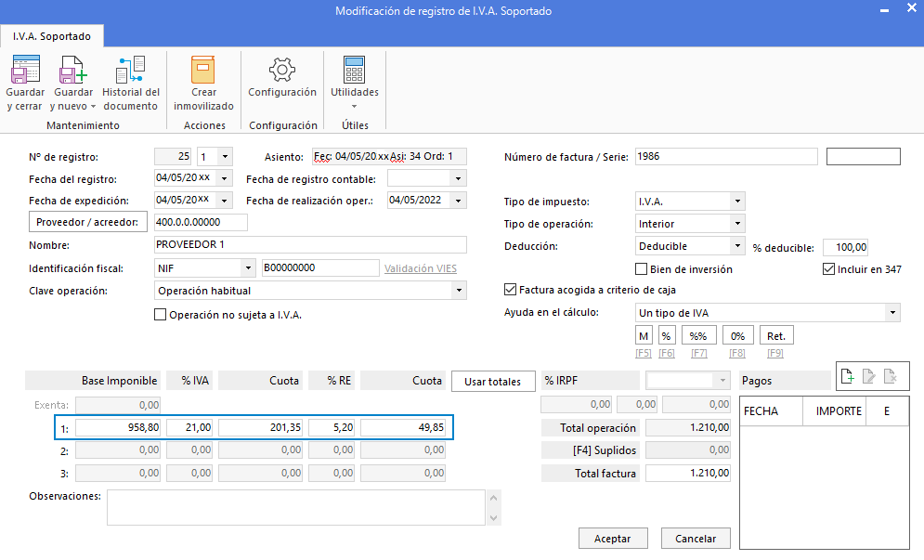The height and width of the screenshot is (560, 924).
Task: Click Exenta amount field
Action: click(118, 405)
